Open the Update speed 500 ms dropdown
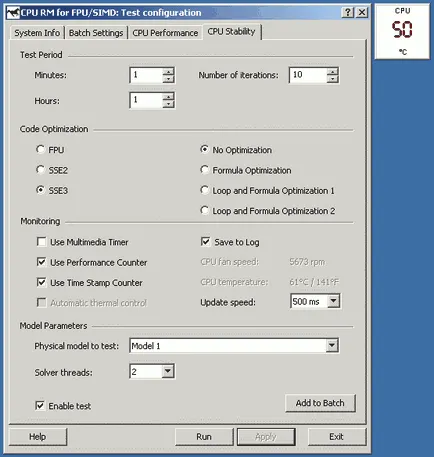Viewport: 434px width, 457px height. (333, 301)
